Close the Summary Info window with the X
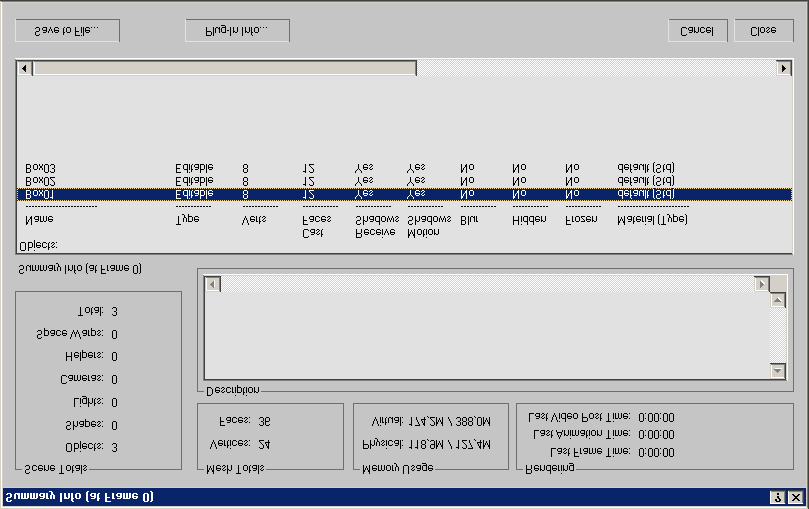 pyautogui.click(x=796, y=497)
